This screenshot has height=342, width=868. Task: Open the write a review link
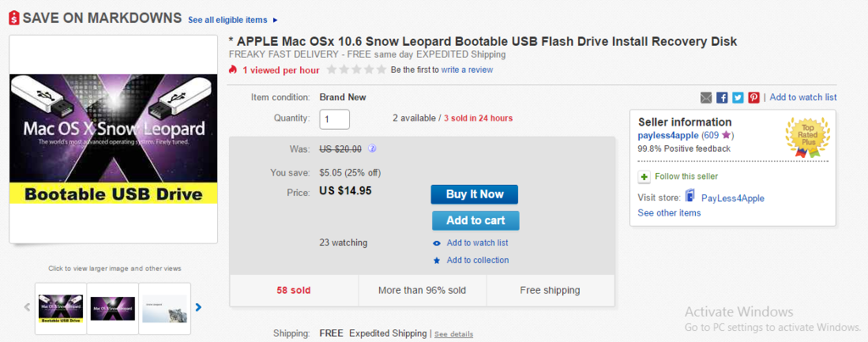(467, 70)
